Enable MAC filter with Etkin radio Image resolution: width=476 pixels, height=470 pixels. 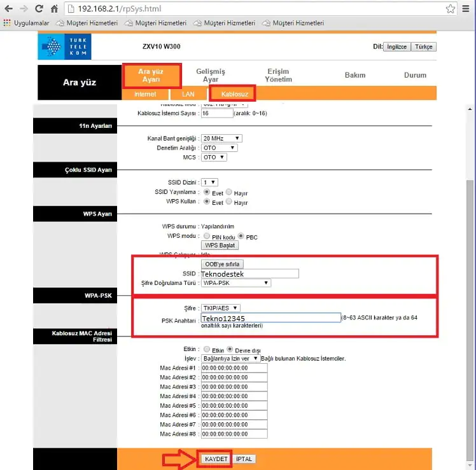pyautogui.click(x=207, y=349)
